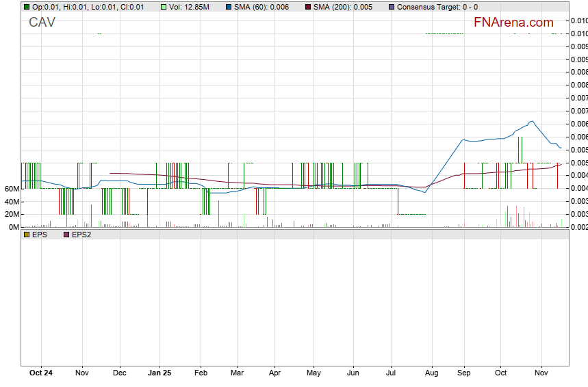Viewport: 588px width, 387px height.
Task: Click the 'Oct 24' date axis label
Action: pos(41,373)
